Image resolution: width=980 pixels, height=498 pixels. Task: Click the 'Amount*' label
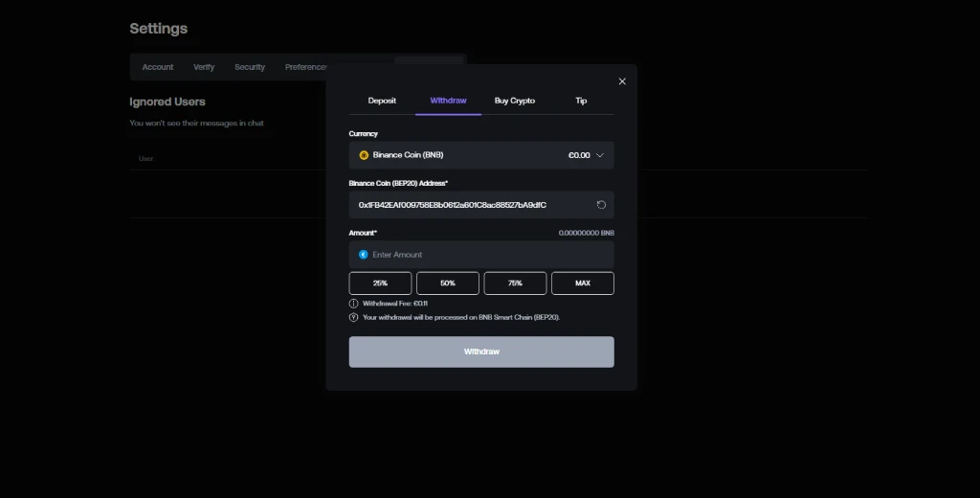click(x=363, y=233)
